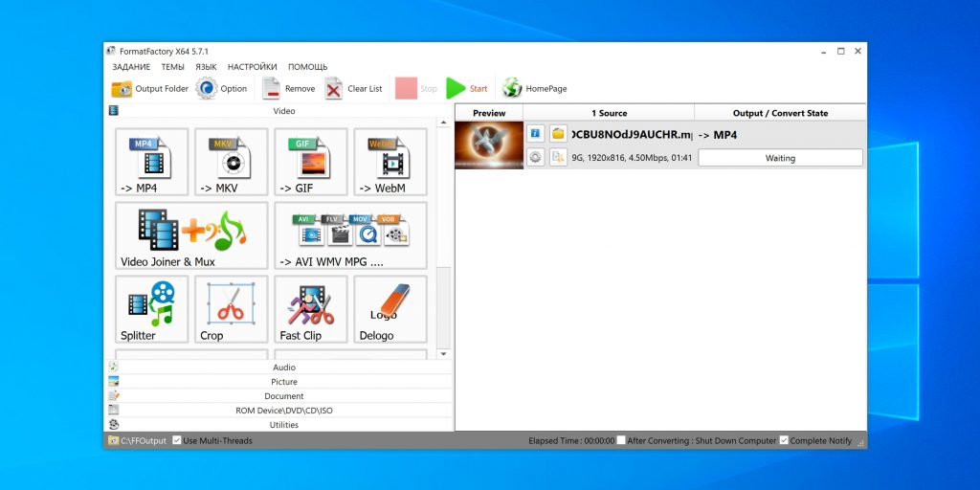980x490 pixels.
Task: Launch the Crop tool
Action: 232,309
